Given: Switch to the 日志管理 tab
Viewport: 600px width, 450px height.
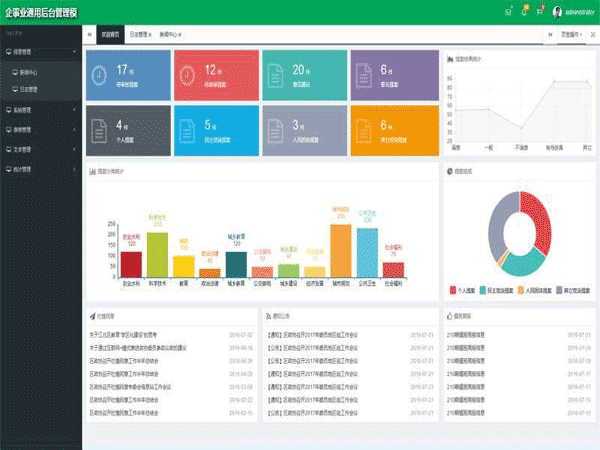Looking at the screenshot, I should (141, 33).
